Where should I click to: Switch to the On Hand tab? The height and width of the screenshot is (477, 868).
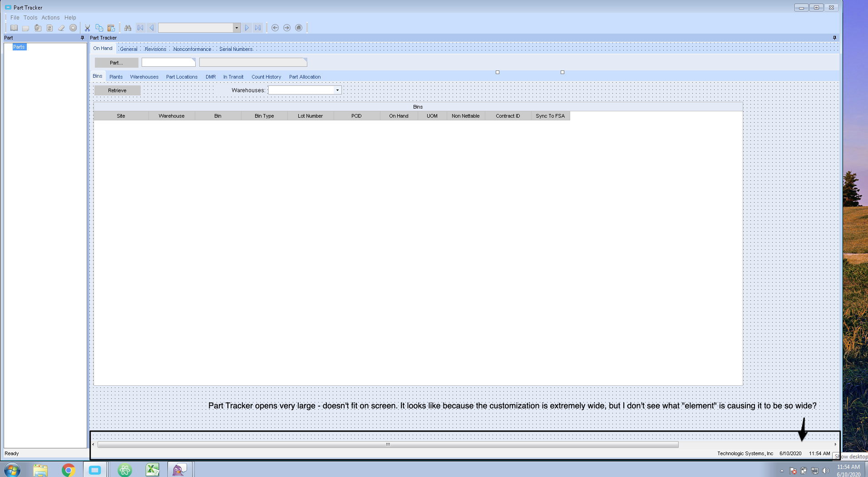(x=103, y=48)
